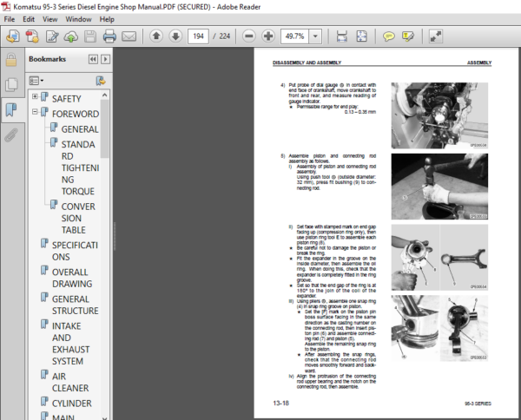Select the SPECIFICATIONS bookmark
521x420 pixels.
pos(75,251)
